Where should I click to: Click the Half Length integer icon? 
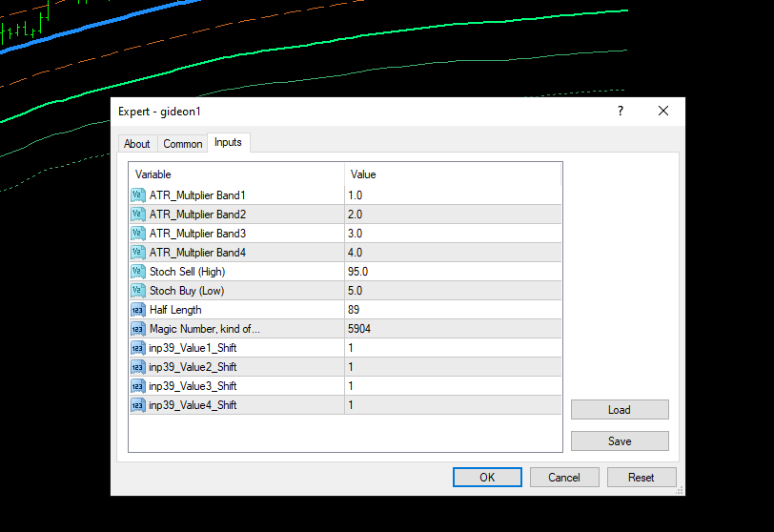tap(137, 310)
